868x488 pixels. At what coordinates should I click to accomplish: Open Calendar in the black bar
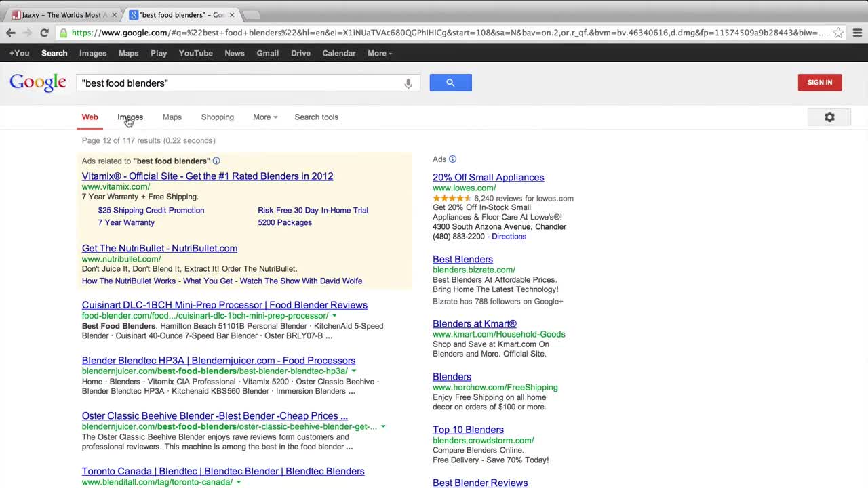(339, 53)
